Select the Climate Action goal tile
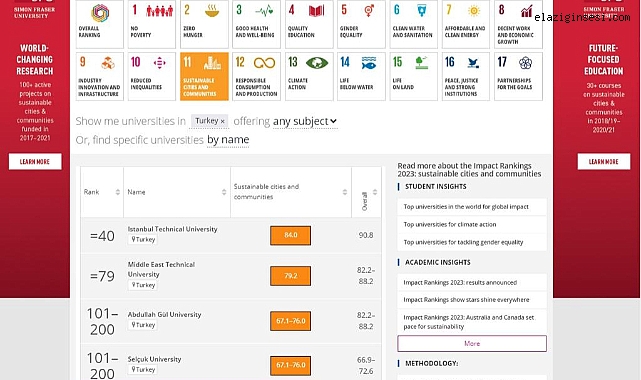This screenshot has width=641, height=380. pyautogui.click(x=309, y=76)
